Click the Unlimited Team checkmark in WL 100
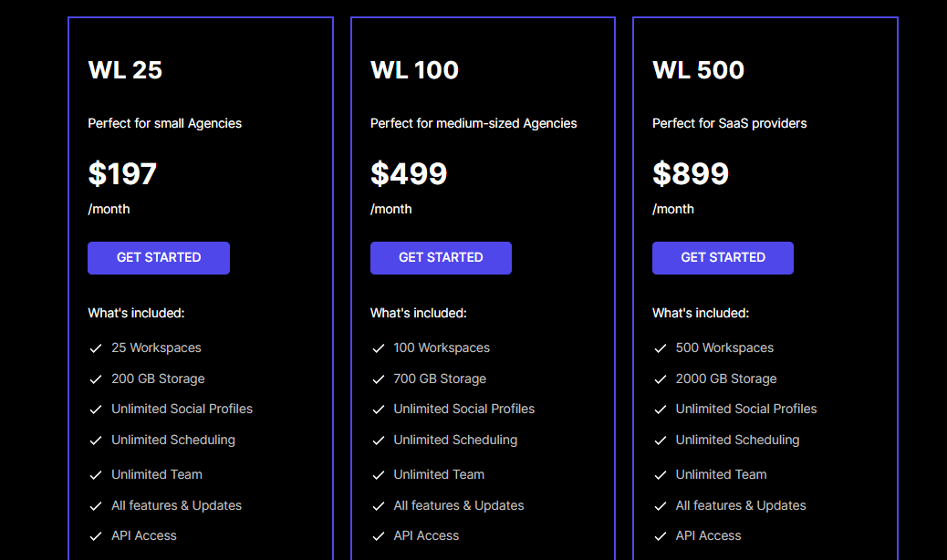The height and width of the screenshot is (560, 947). click(x=378, y=475)
